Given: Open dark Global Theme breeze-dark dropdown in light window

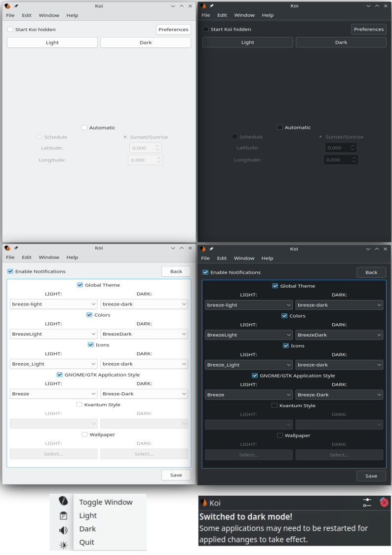Looking at the screenshot, I should pos(144,304).
